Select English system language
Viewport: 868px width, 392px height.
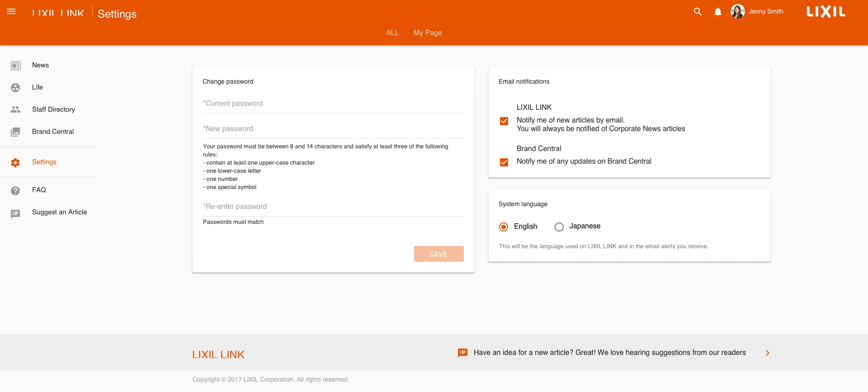pyautogui.click(x=504, y=227)
